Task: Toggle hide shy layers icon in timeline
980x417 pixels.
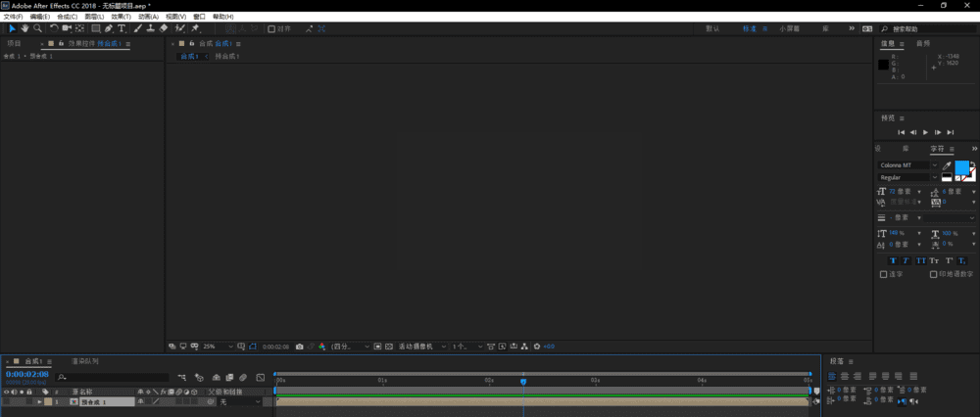Action: (x=217, y=378)
